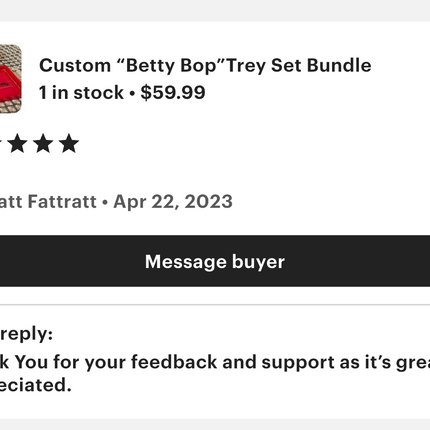430x430 pixels.
Task: Click the checkered pattern atop the product image
Action: (x=9, y=54)
